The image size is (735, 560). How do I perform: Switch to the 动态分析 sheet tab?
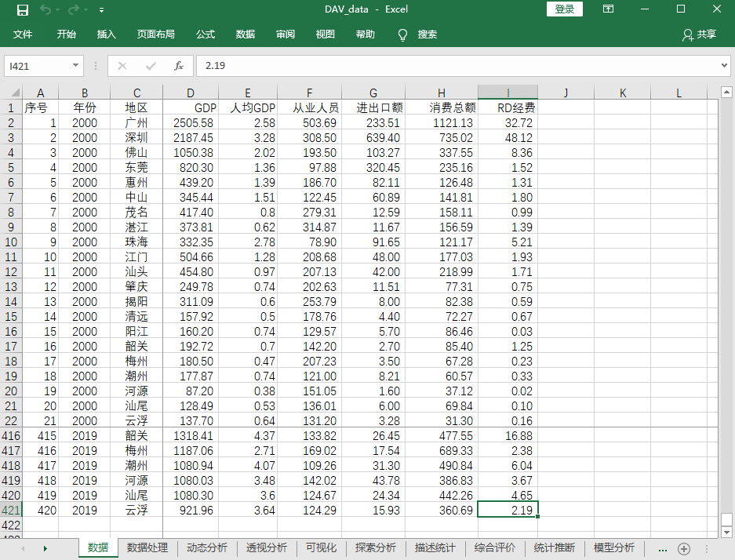[207, 547]
